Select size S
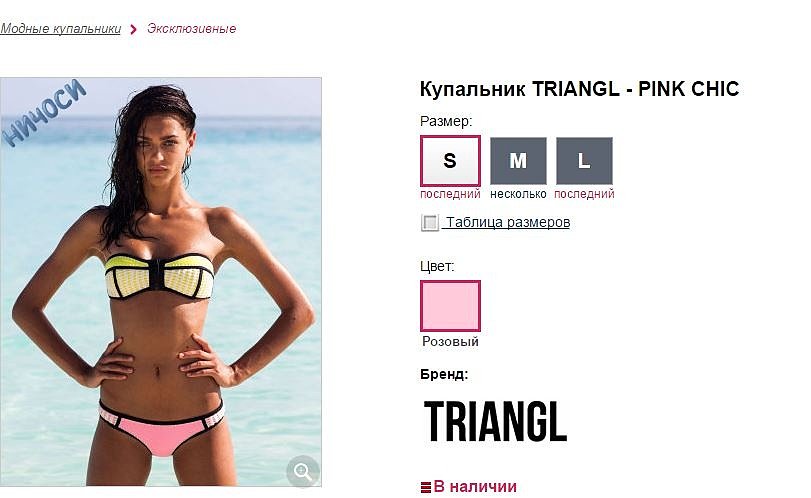 pyautogui.click(x=450, y=161)
